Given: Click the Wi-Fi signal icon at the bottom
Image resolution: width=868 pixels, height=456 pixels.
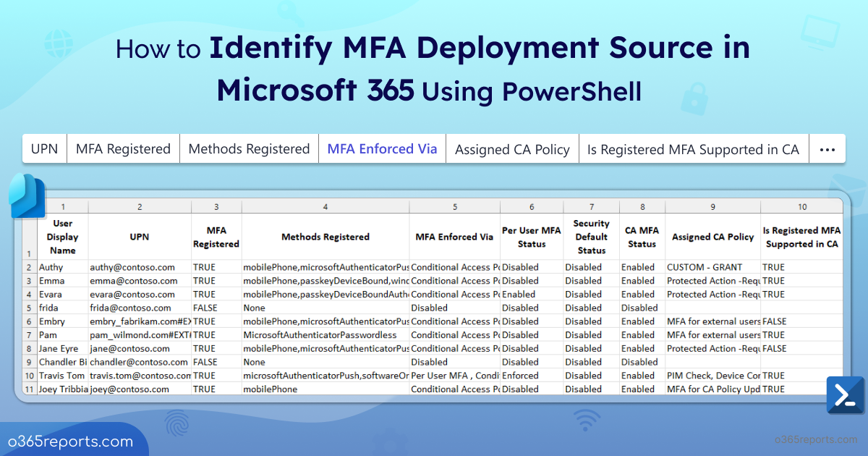Looking at the screenshot, I should point(586,421).
